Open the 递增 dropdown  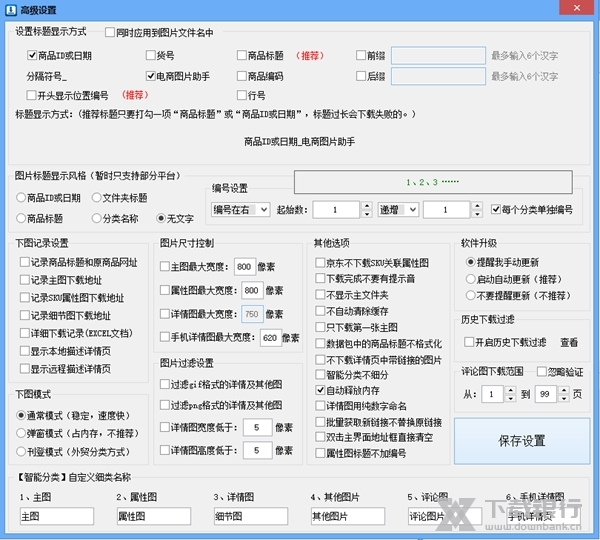point(398,210)
